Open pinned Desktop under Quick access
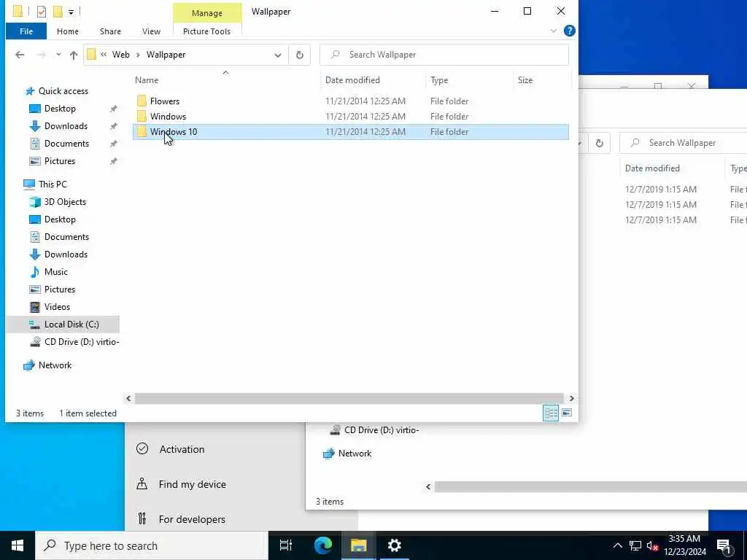The image size is (747, 560). click(60, 109)
